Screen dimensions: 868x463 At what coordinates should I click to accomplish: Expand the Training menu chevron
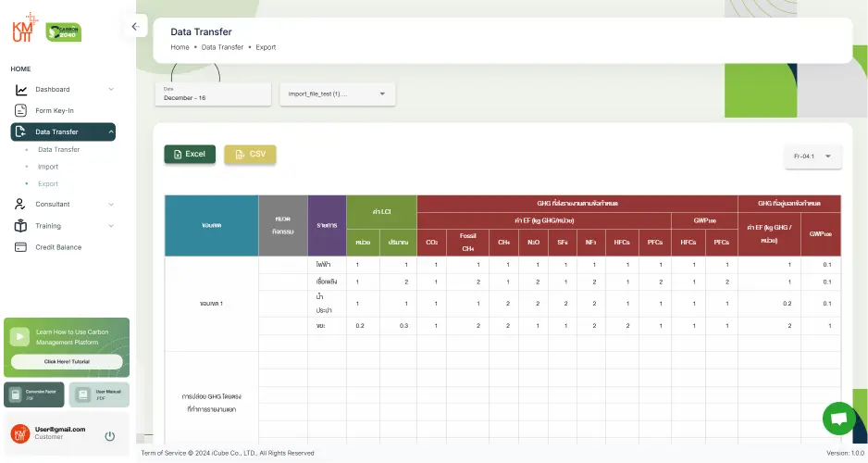click(x=111, y=226)
